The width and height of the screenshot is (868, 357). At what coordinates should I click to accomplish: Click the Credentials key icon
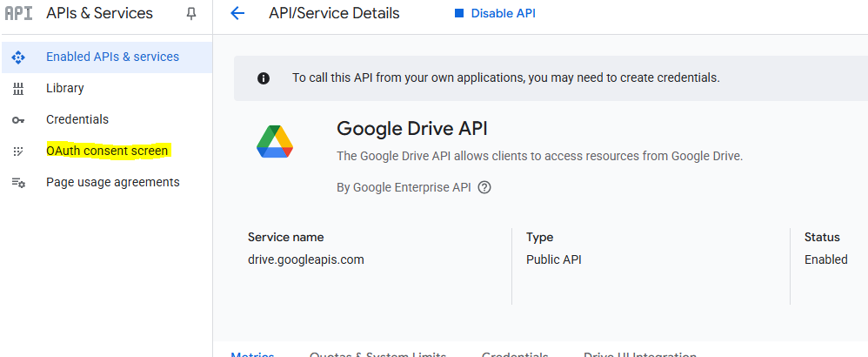point(18,120)
